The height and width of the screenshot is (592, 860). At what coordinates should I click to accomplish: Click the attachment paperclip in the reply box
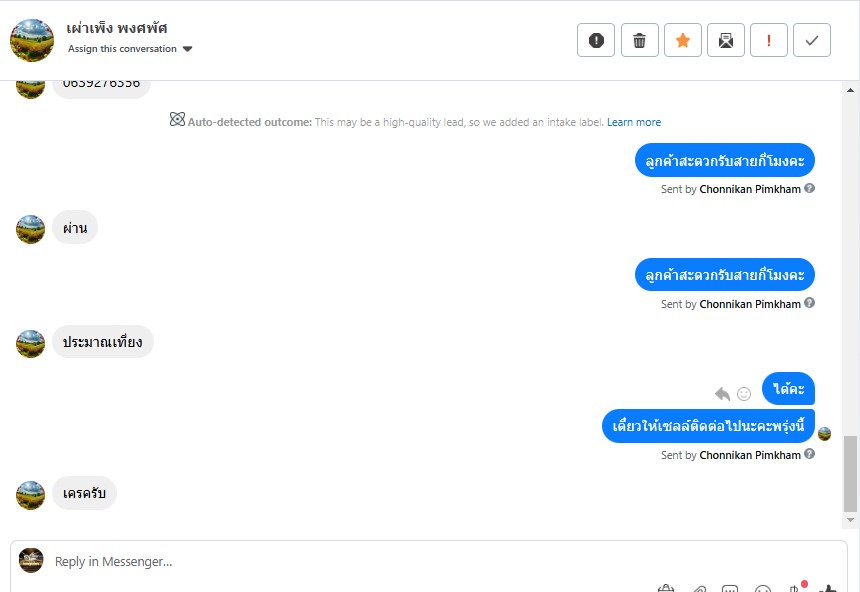pos(700,588)
